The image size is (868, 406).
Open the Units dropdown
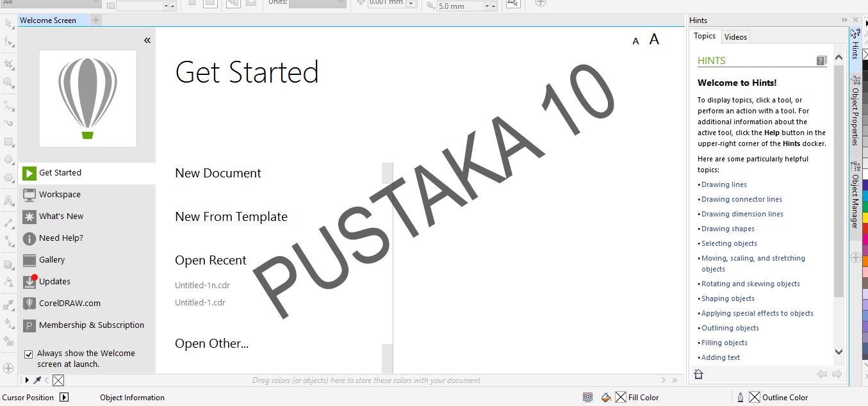tap(316, 3)
